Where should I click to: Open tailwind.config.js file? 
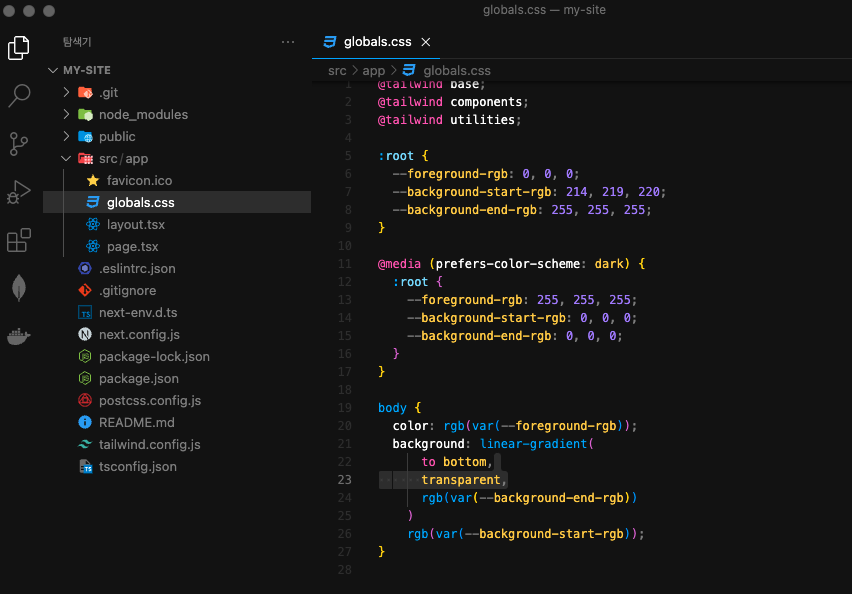tap(177, 445)
